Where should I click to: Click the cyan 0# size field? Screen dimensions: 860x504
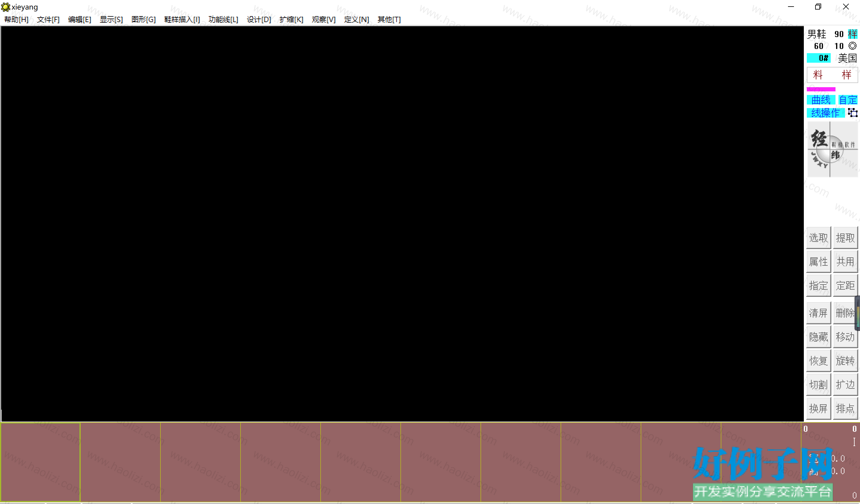[818, 58]
